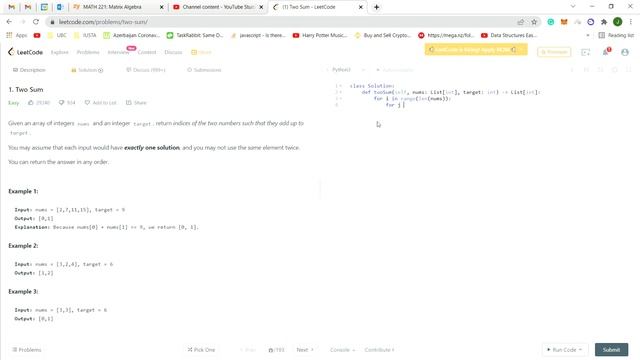Open the Run Code dropdown
The image size is (640, 360).
click(565, 350)
